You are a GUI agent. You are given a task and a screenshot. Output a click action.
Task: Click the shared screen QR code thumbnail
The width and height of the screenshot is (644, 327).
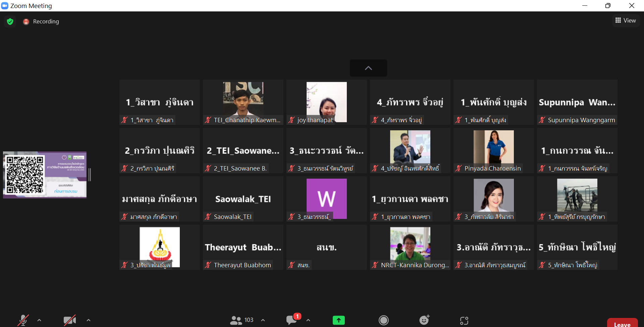[x=45, y=175]
